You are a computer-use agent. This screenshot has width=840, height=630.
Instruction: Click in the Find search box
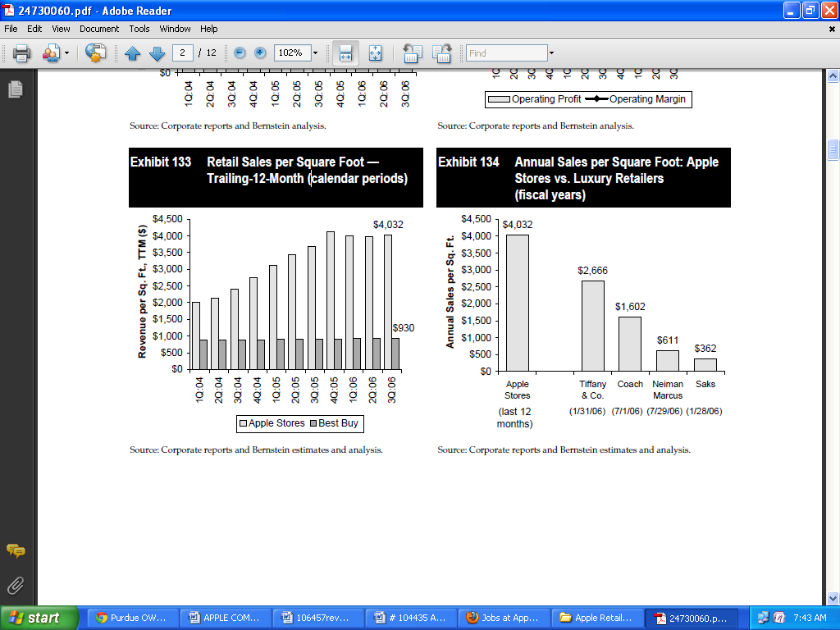click(506, 53)
